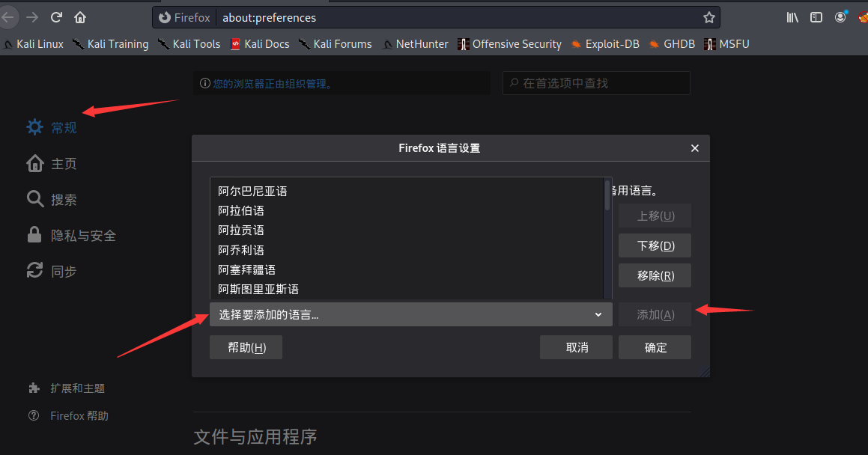Screen dimensions: 868x455
Task: Open the 您的浏览器正由组织管理 link
Action: coord(273,84)
